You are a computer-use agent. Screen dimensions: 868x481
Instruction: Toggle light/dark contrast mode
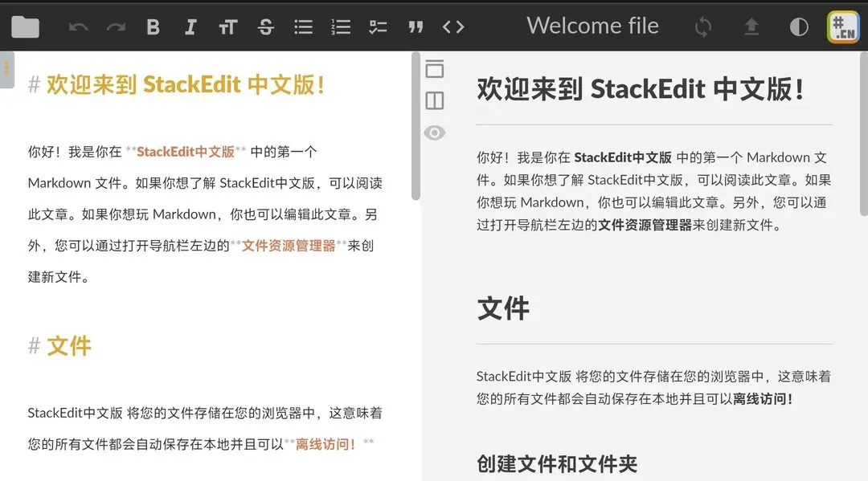pos(798,26)
